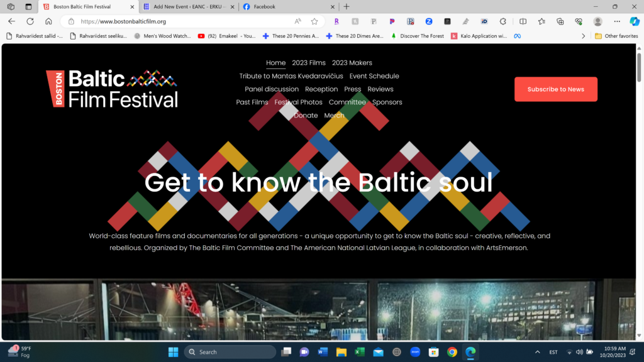The height and width of the screenshot is (362, 644).
Task: Add this page to favorites with star icon
Action: click(x=314, y=21)
